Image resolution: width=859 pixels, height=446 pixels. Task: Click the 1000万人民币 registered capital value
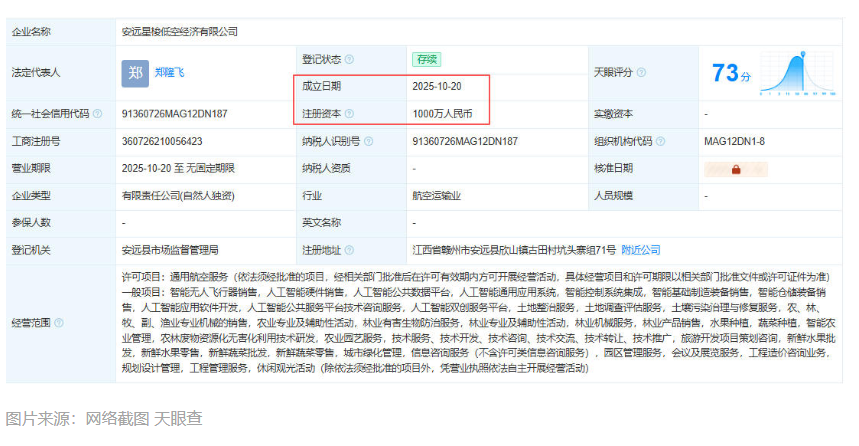click(x=441, y=114)
